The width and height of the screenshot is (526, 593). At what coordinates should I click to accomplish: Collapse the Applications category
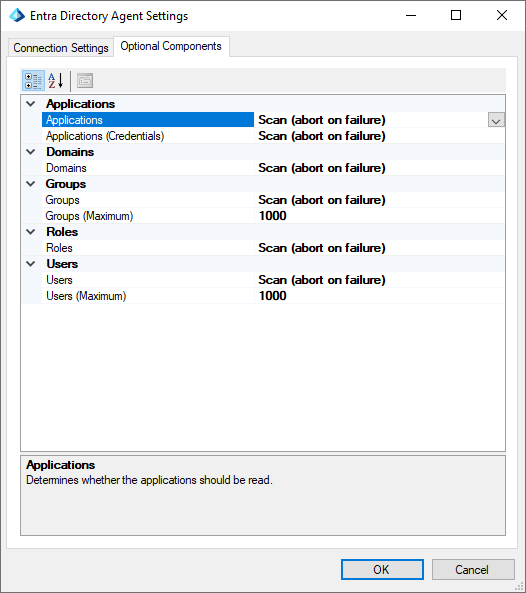tap(31, 104)
